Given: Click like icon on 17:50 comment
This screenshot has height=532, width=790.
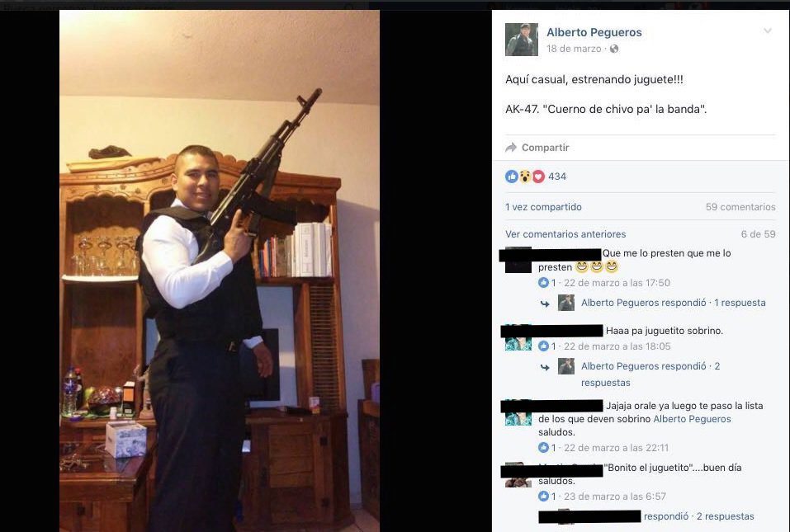Looking at the screenshot, I should tap(543, 283).
